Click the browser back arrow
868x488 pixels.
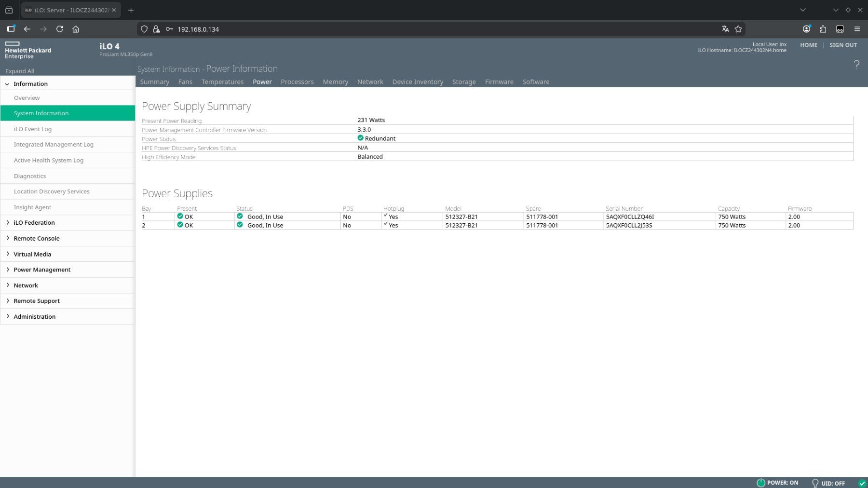pos(27,29)
